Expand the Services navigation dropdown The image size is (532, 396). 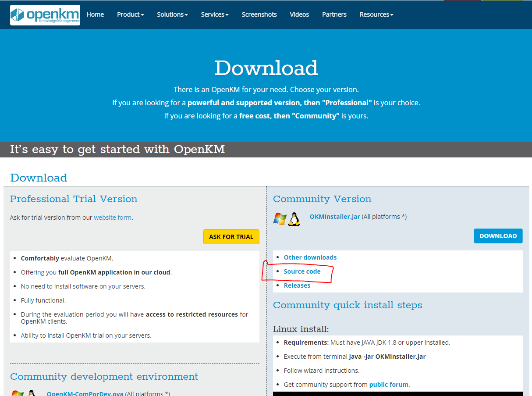[x=214, y=14]
